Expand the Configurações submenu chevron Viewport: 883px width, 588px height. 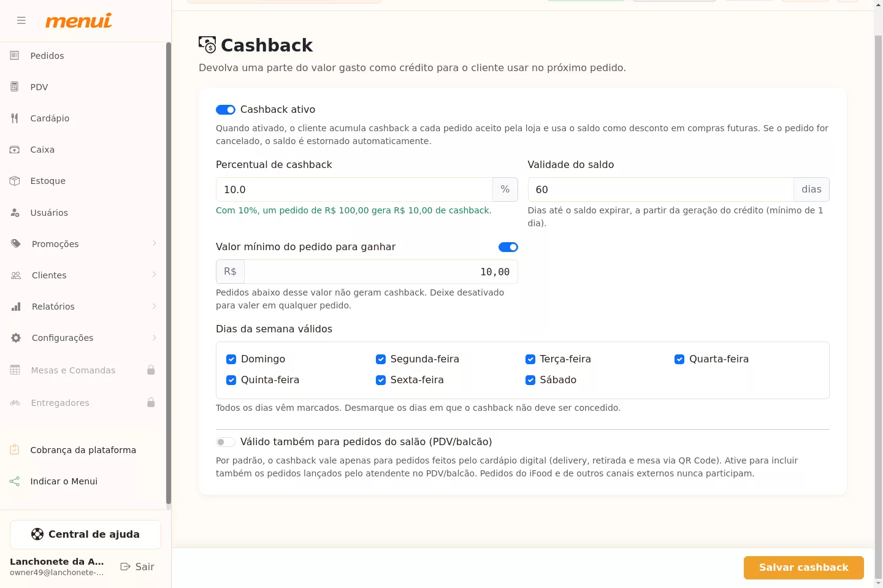coord(155,337)
